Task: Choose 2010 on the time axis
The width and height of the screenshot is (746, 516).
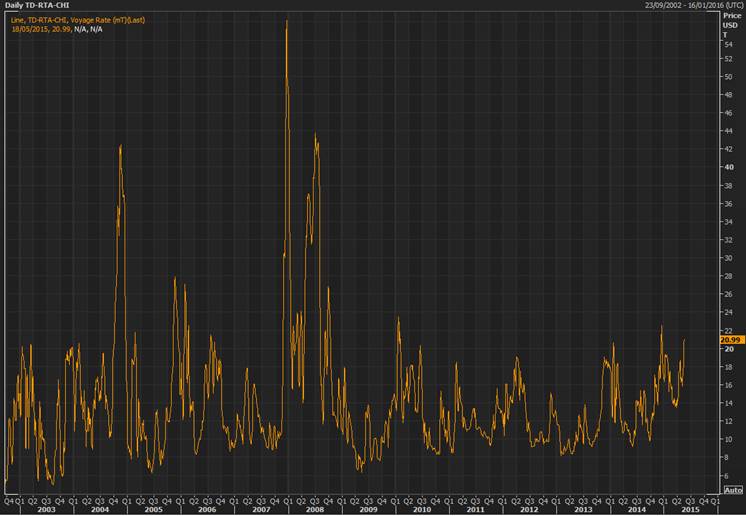Action: point(421,510)
